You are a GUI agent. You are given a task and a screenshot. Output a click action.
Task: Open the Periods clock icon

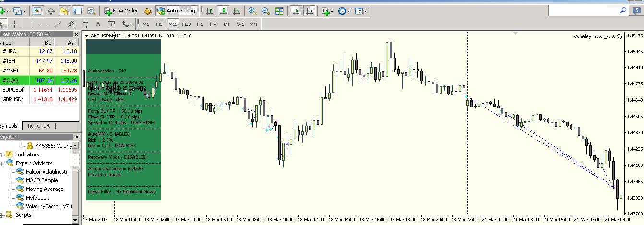(342, 11)
